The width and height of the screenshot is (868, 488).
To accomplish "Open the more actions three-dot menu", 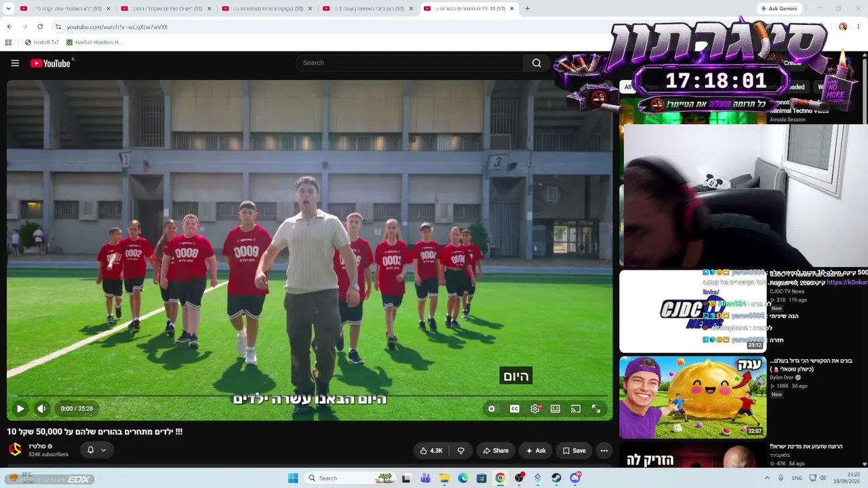I will [604, 451].
